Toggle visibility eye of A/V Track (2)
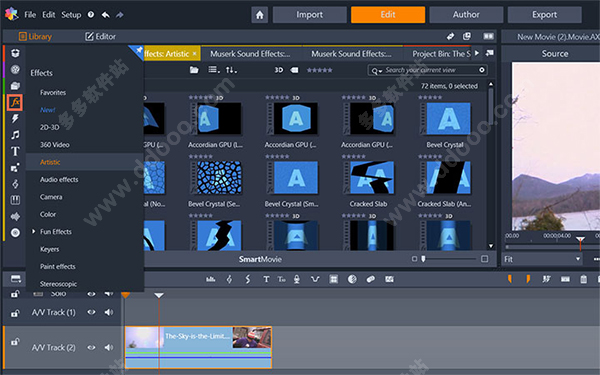The width and height of the screenshot is (600, 375). coord(91,347)
